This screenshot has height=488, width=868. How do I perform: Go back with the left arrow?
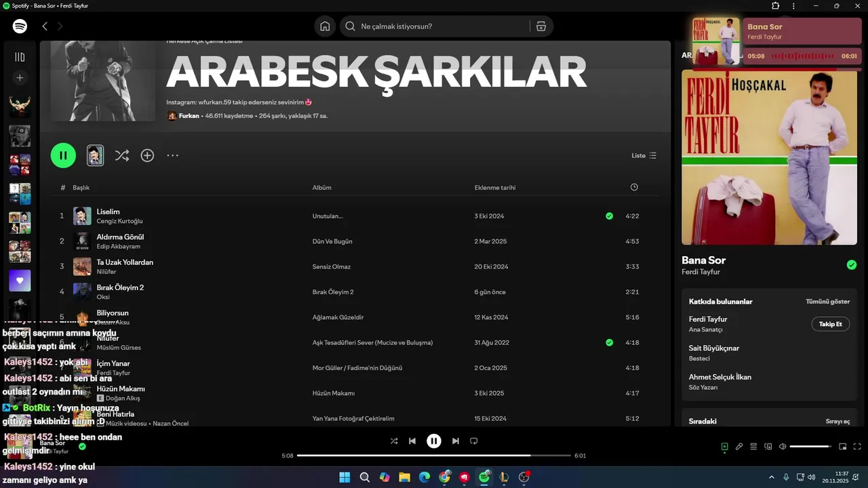tap(45, 26)
